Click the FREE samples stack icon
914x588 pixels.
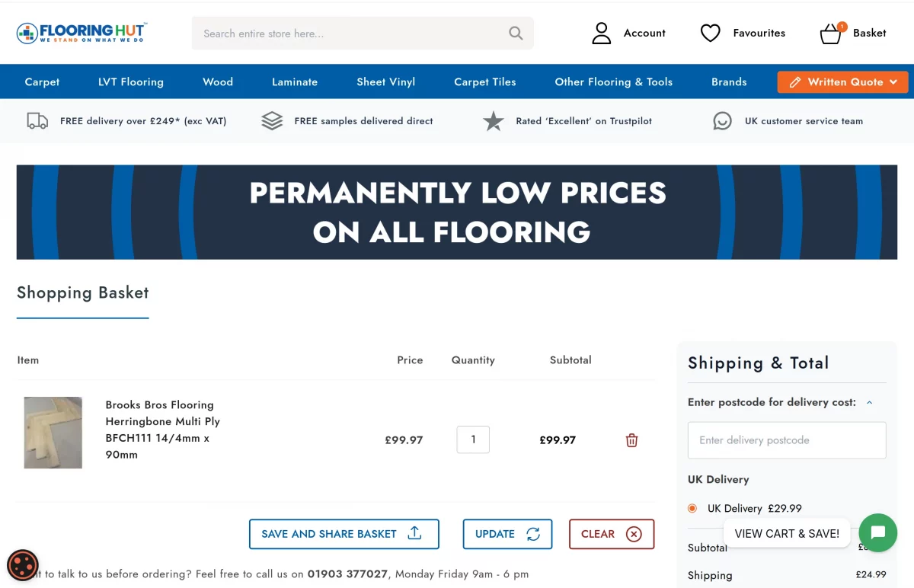tap(271, 120)
